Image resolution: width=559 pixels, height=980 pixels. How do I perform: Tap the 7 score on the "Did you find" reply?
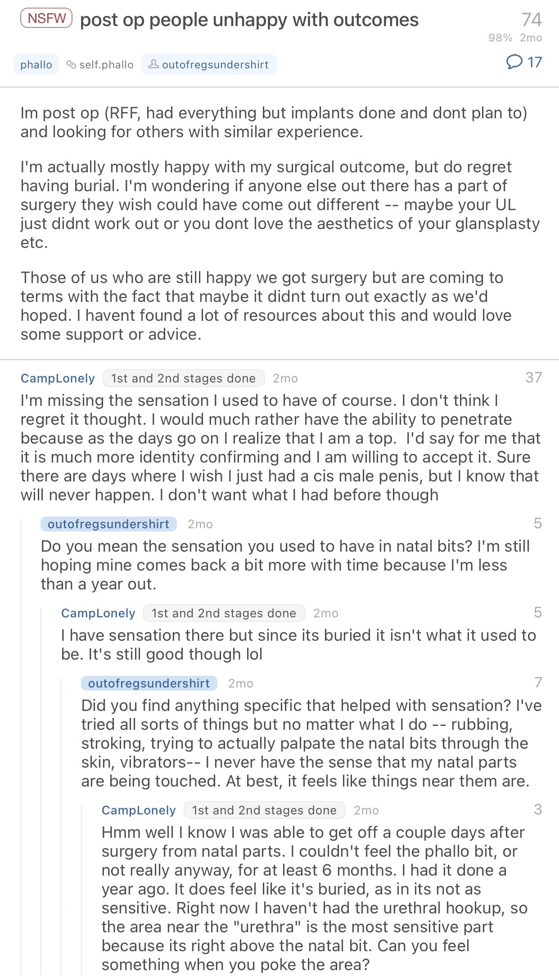538,683
